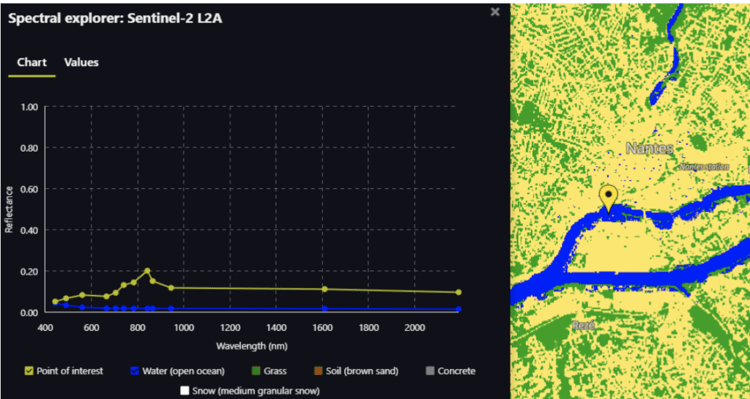Enable the Soil (brown sand) spectrum
This screenshot has height=399, width=750.
pos(318,371)
